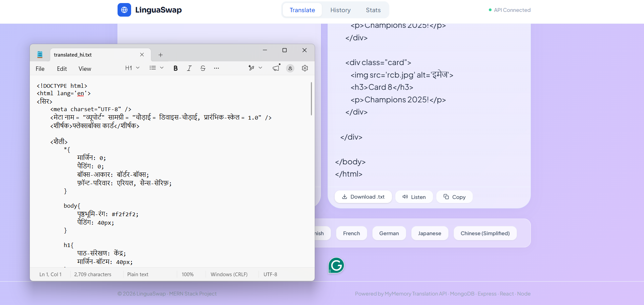This screenshot has width=644, height=305.
Task: Click the <शैली> line in Notepad
Action: pos(59,142)
